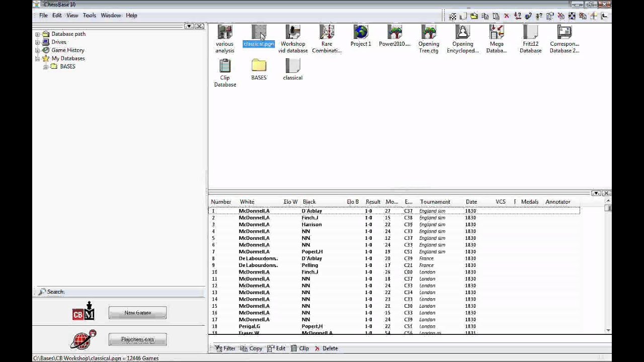Open the folder pane's dropdown arrow menu

click(189, 26)
